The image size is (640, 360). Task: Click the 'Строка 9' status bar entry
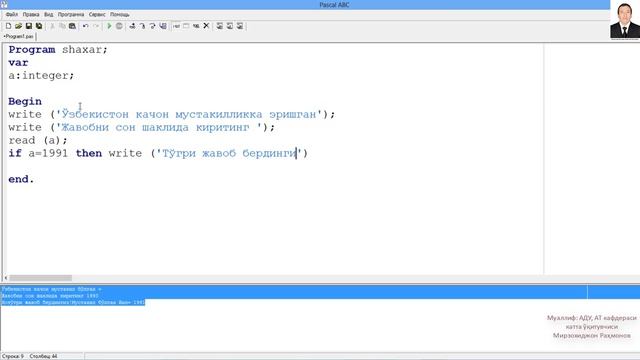pyautogui.click(x=13, y=356)
